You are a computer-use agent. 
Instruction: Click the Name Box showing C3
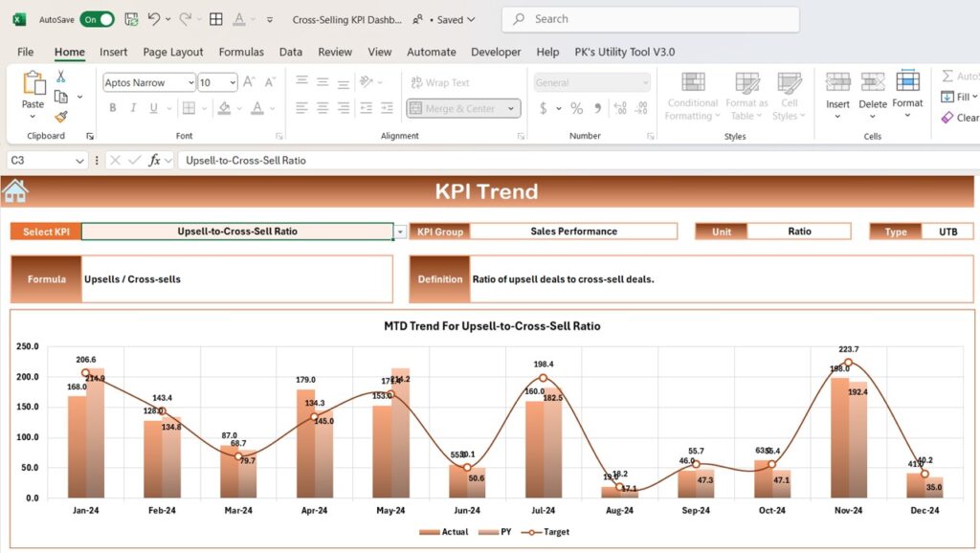[46, 161]
